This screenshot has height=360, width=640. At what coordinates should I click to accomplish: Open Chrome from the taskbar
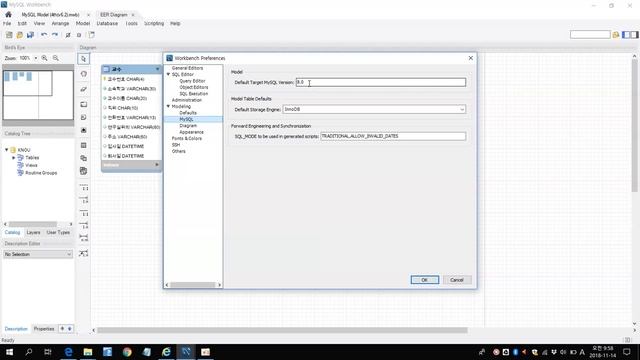[x=127, y=351]
